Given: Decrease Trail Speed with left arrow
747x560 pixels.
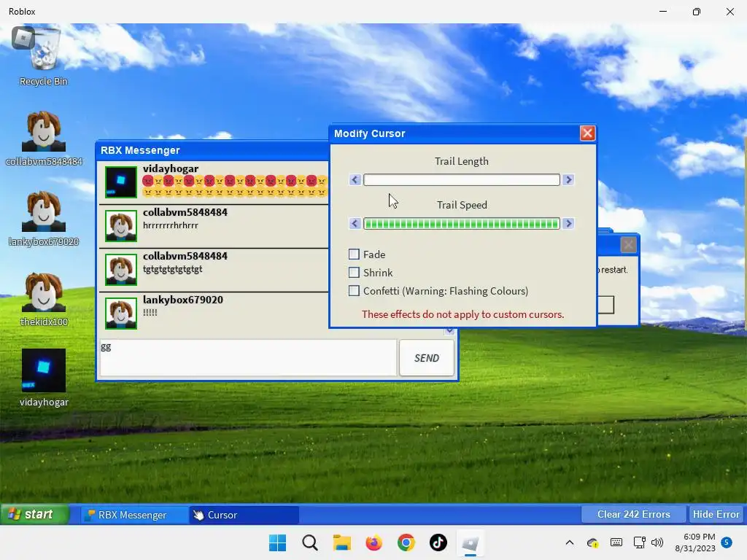Looking at the screenshot, I should 355,223.
